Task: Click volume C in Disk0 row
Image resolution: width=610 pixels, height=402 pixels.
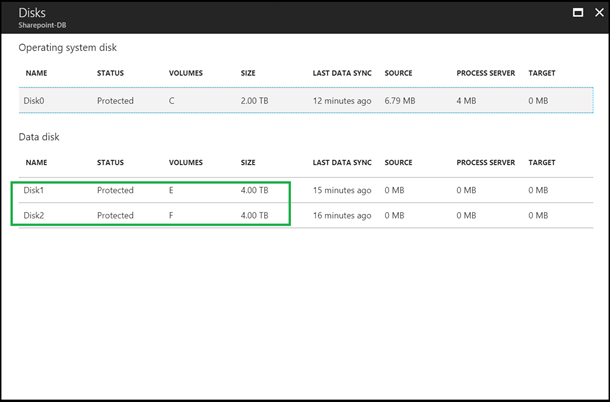Action: [x=172, y=101]
